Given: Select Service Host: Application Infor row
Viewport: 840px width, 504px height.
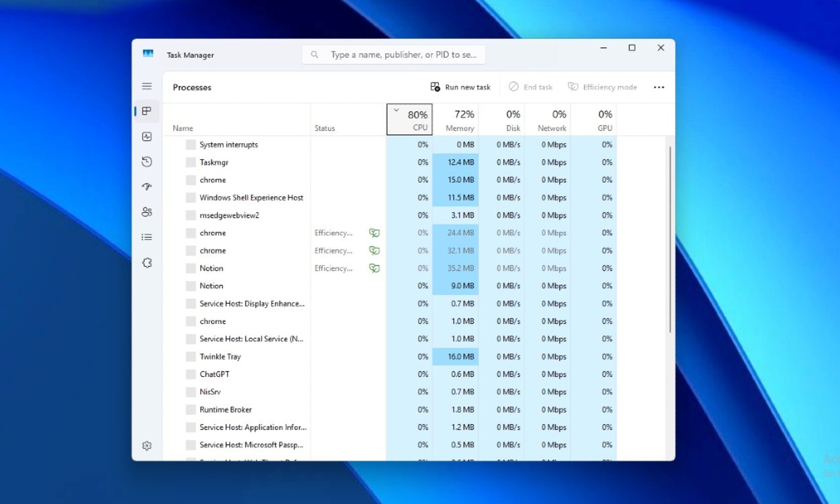Looking at the screenshot, I should tap(390, 427).
